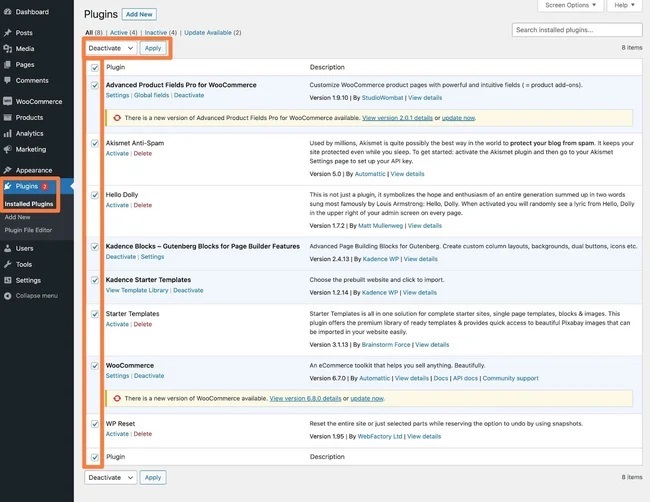Open Plugin File Editor submenu item
The width and height of the screenshot is (650, 502).
click(x=29, y=229)
